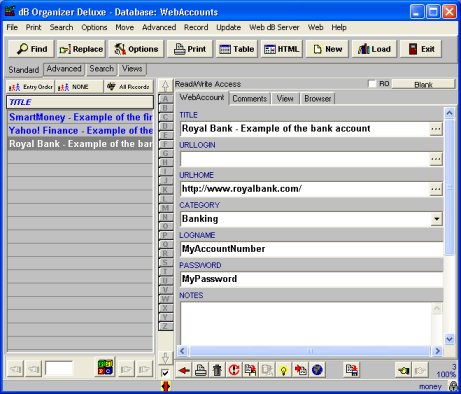The width and height of the screenshot is (461, 394).
Task: Click the NONE sort button
Action: 79,87
